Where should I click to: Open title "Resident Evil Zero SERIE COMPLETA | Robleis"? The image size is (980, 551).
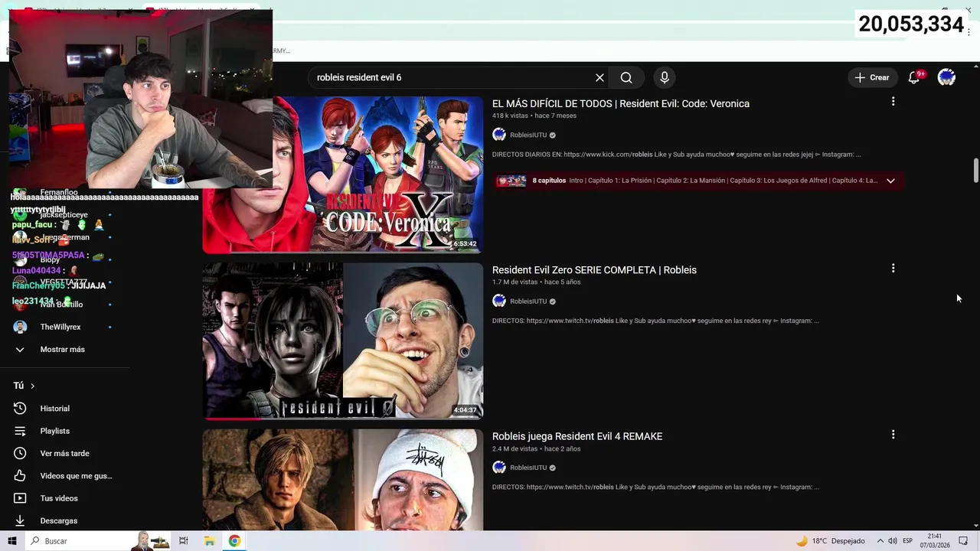[x=594, y=269]
